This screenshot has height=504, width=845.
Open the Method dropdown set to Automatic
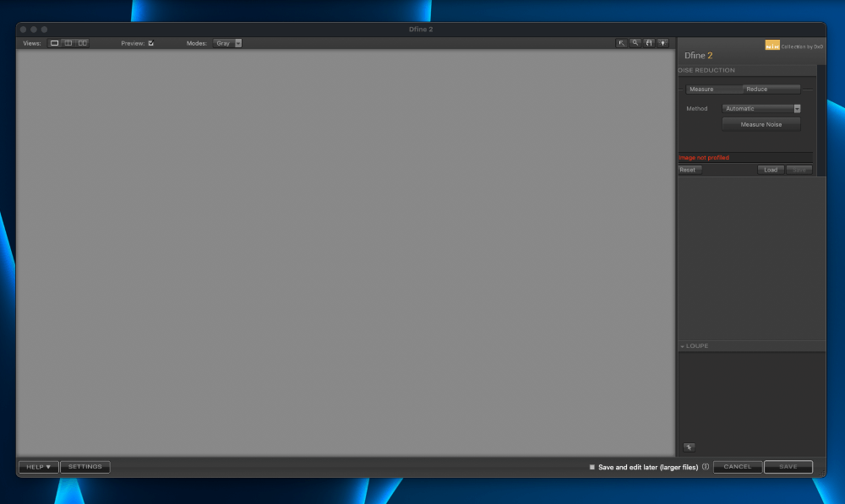coord(761,109)
